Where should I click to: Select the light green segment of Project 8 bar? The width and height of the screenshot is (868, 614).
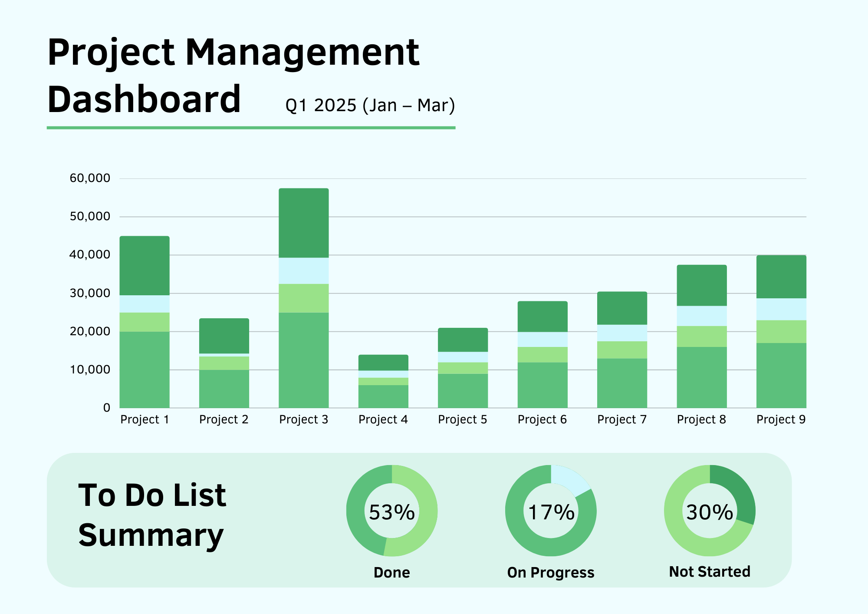[701, 337]
